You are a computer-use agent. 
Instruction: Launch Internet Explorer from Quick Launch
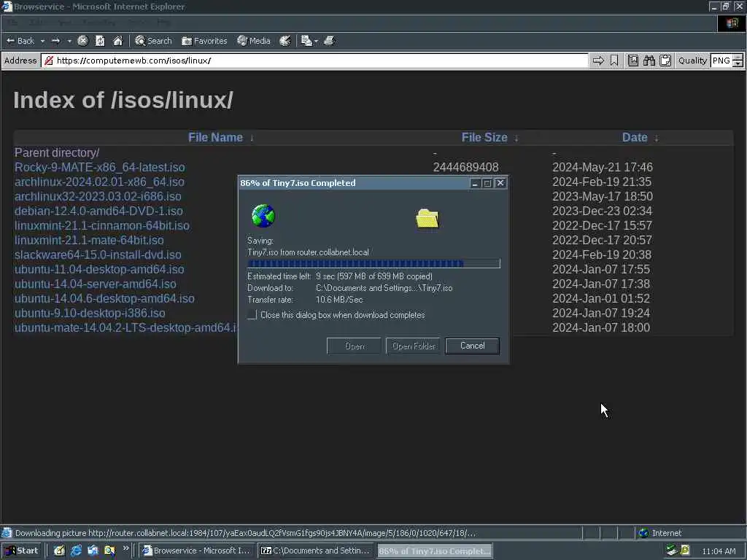point(76,551)
